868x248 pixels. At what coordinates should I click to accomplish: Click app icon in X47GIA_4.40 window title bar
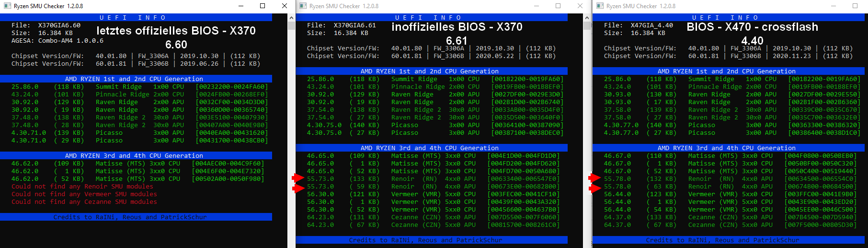click(x=600, y=6)
